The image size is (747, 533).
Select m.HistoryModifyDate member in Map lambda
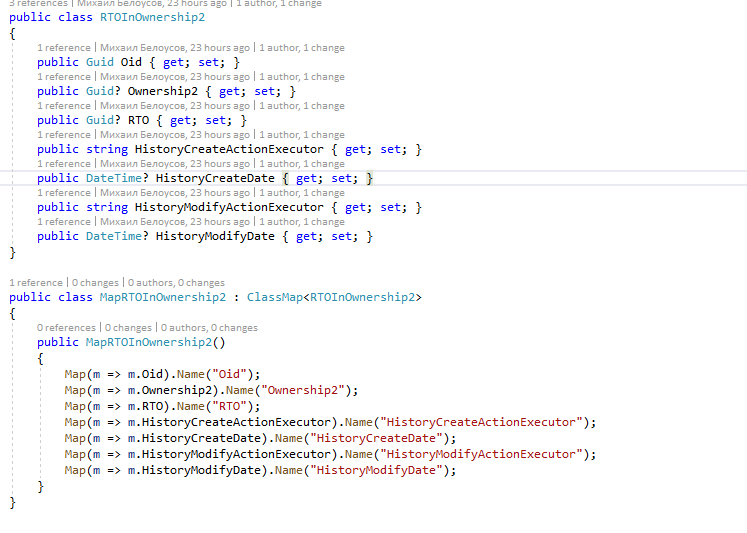click(x=194, y=471)
